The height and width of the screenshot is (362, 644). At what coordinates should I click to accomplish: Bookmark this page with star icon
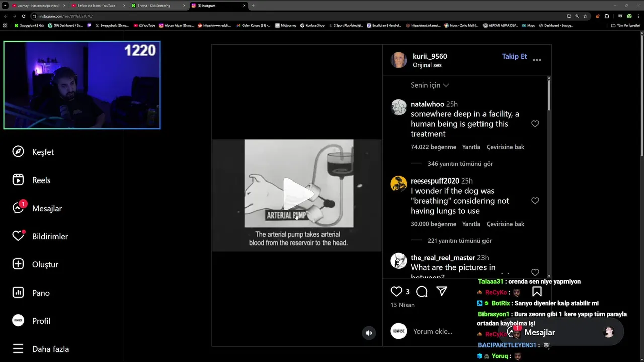click(x=585, y=16)
